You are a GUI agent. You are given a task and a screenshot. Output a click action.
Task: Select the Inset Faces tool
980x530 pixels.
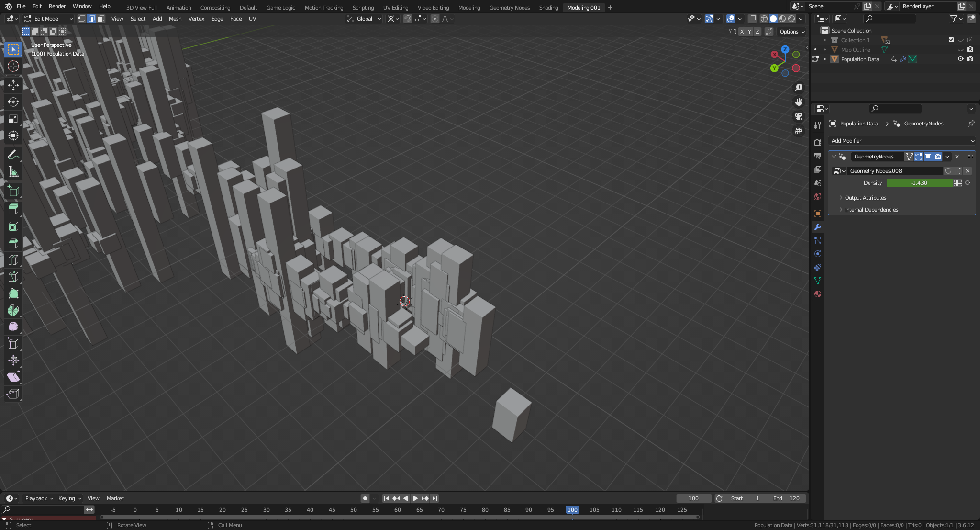click(13, 226)
